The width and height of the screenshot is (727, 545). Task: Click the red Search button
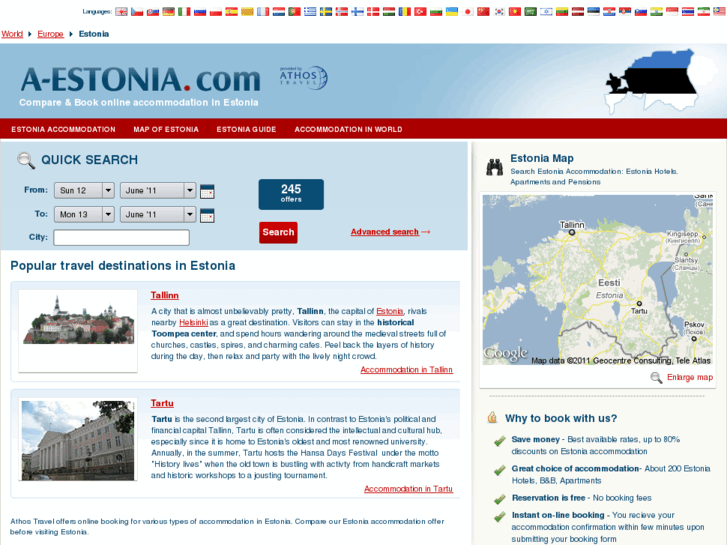tap(278, 232)
